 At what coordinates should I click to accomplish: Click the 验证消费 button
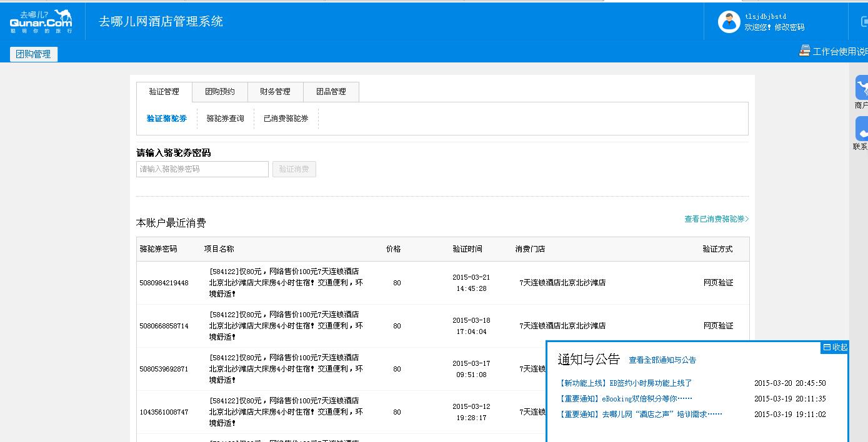(294, 169)
